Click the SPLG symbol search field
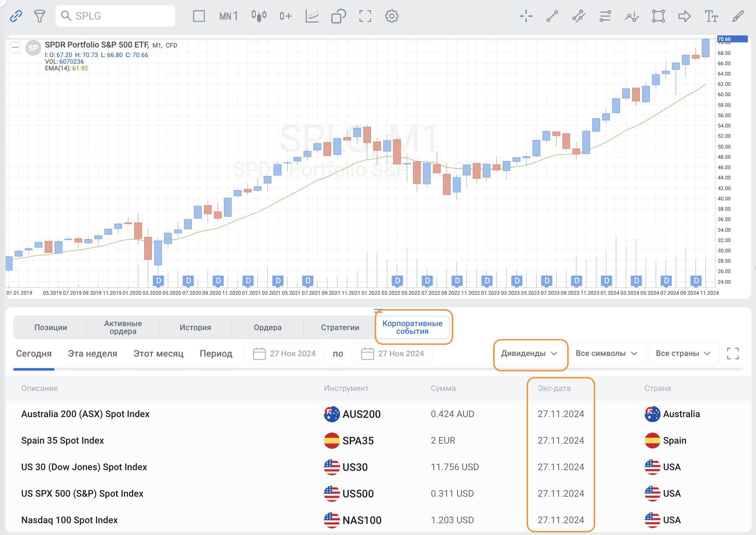This screenshot has height=535, width=756. (115, 16)
